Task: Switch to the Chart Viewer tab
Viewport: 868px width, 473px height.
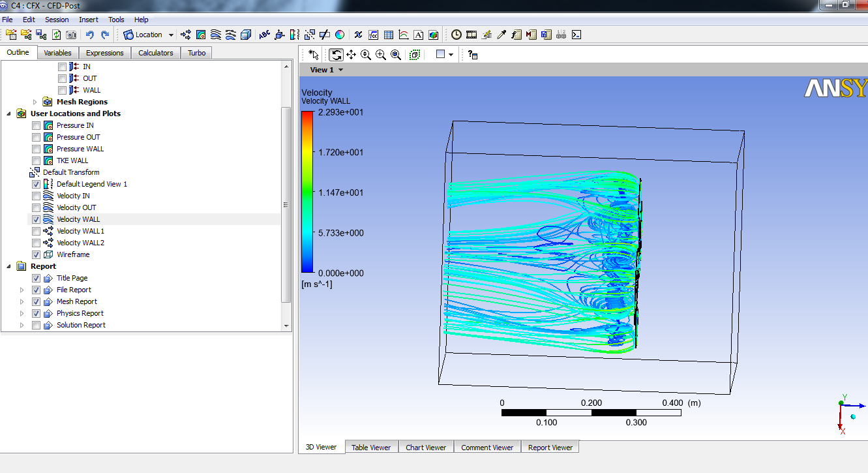Action: point(426,447)
